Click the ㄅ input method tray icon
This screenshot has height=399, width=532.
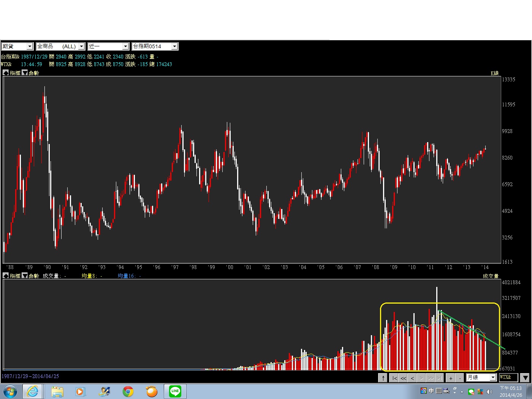[423, 391]
